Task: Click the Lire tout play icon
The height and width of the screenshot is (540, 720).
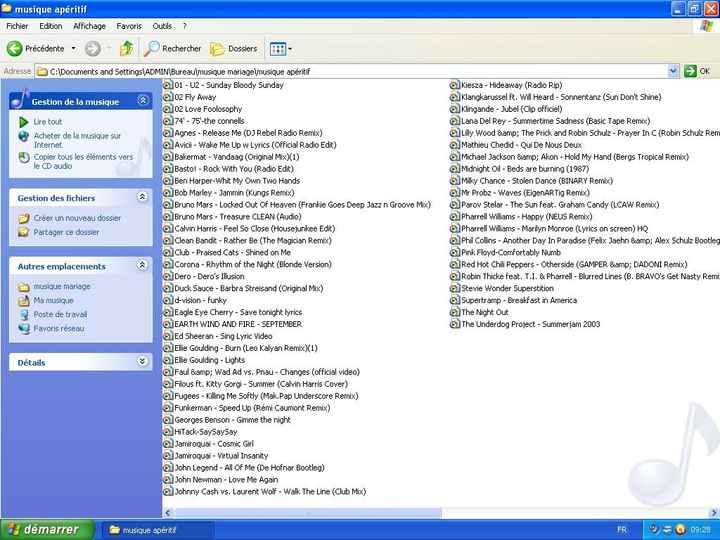Action: 23,122
